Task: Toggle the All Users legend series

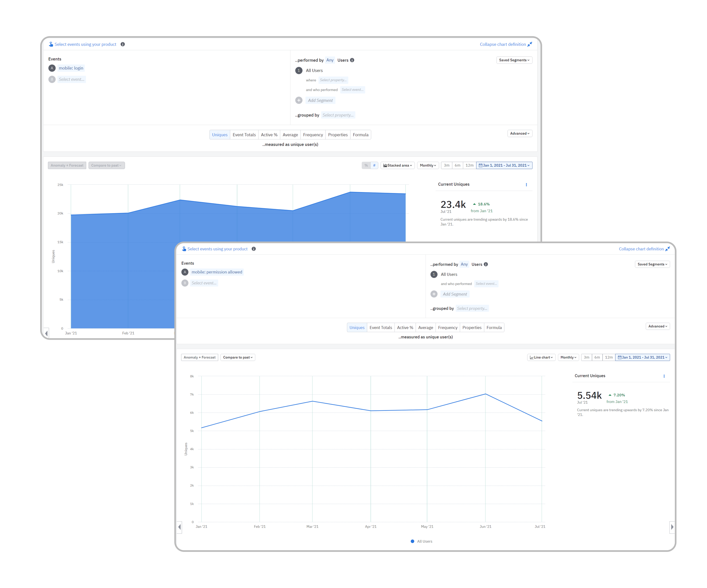Action: pyautogui.click(x=424, y=541)
